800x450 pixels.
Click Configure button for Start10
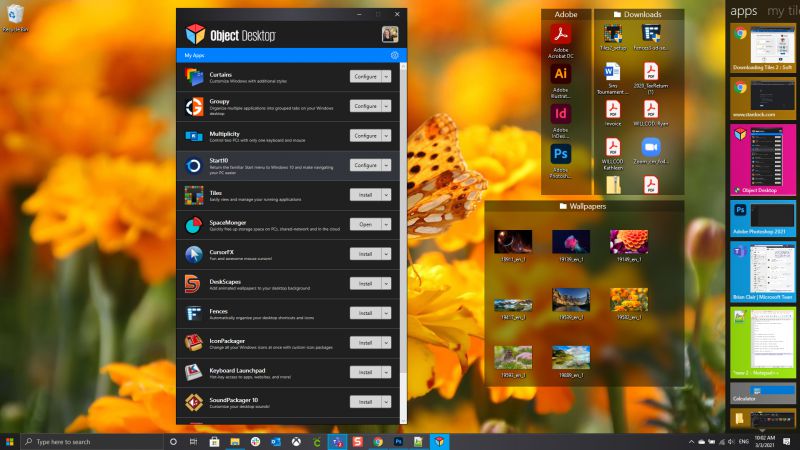(364, 165)
